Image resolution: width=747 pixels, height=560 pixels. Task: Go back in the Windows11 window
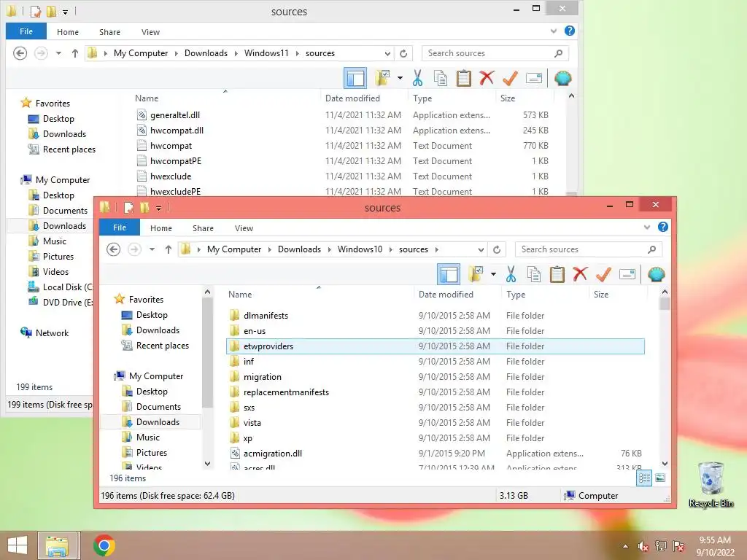tap(20, 52)
